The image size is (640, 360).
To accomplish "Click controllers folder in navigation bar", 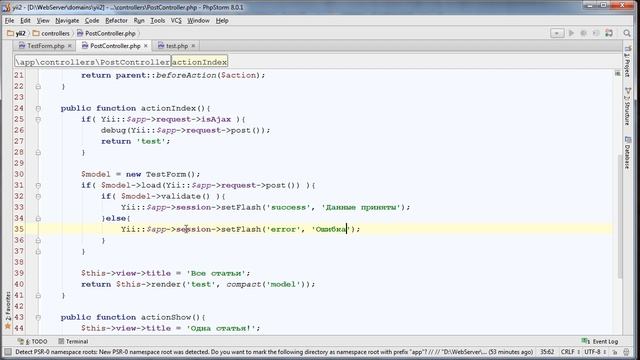I will coord(51,33).
